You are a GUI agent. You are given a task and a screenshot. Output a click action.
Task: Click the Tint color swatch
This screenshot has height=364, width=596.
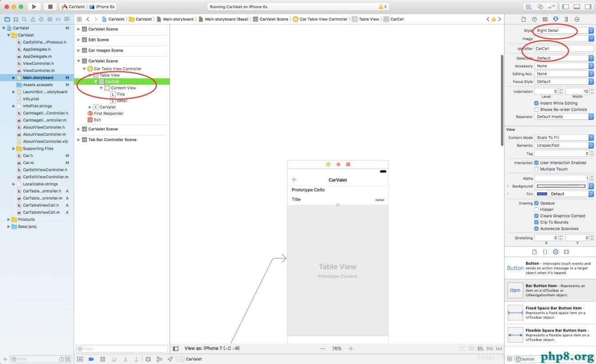541,194
